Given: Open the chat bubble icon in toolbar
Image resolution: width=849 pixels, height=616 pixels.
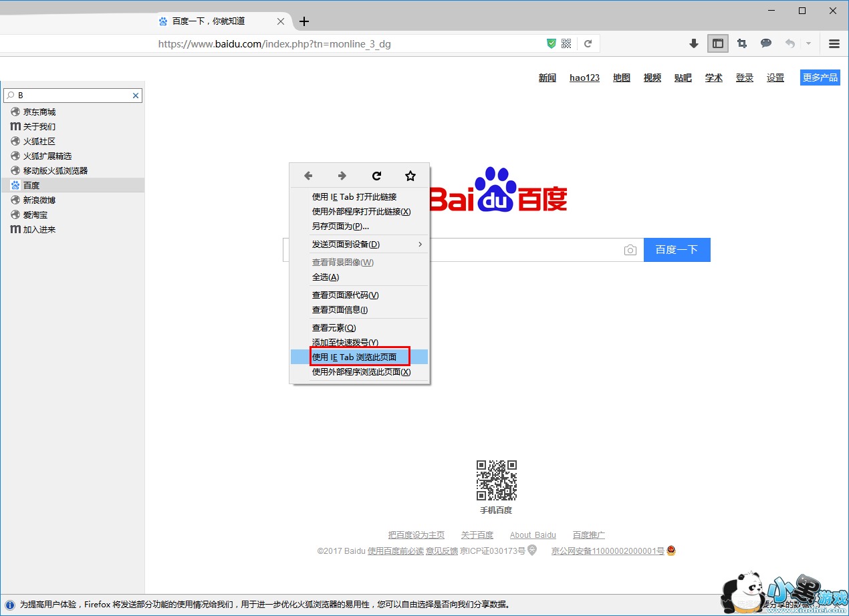Looking at the screenshot, I should (766, 43).
